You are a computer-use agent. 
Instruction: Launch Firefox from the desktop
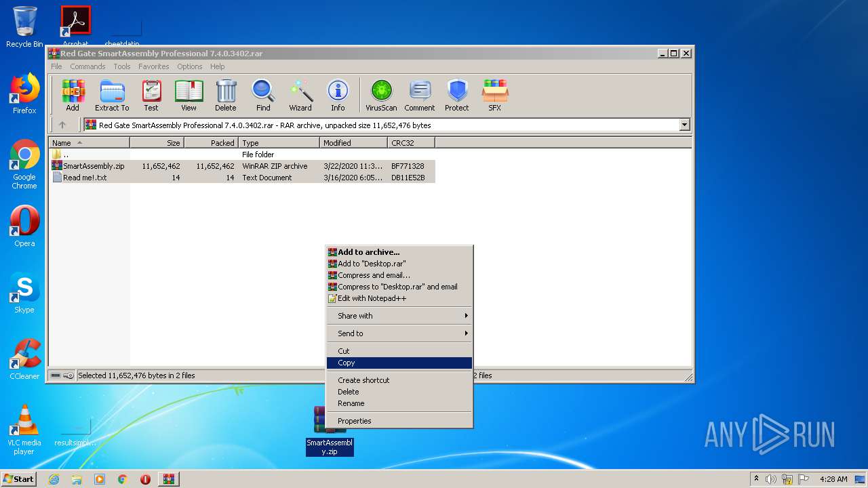click(x=24, y=94)
